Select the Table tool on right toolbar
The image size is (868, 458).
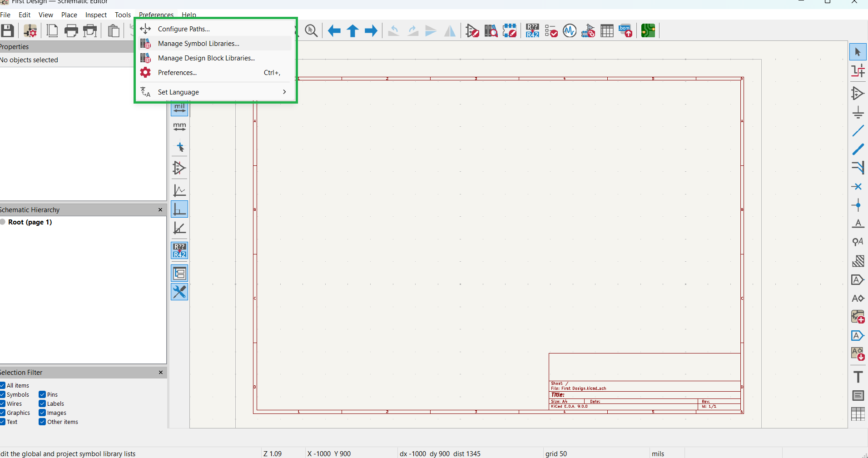(858, 414)
